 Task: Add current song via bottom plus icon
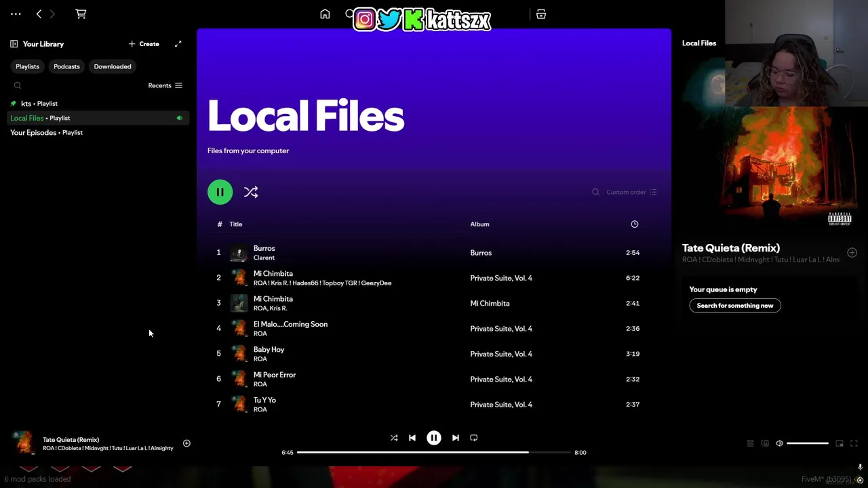point(186,444)
